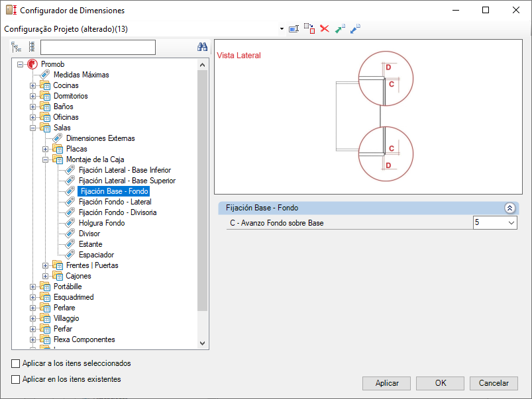Enable Aplicar en los itens existentes
This screenshot has height=399, width=532.
[16, 379]
